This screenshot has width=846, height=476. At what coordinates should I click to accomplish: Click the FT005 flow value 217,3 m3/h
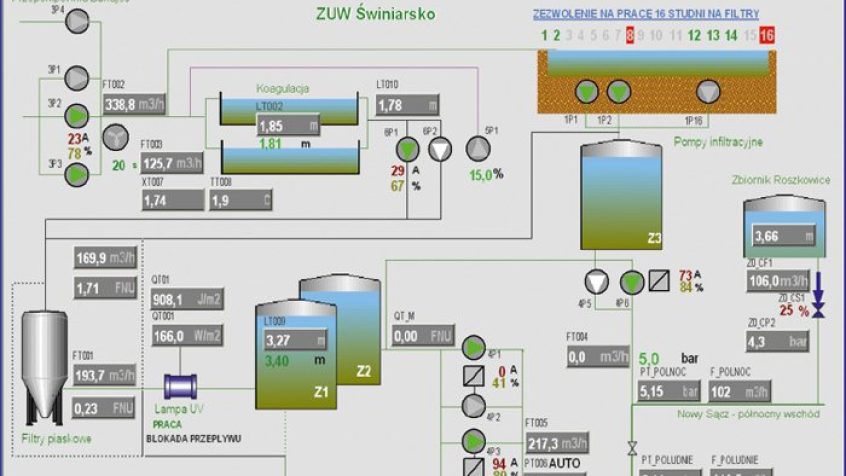[557, 444]
